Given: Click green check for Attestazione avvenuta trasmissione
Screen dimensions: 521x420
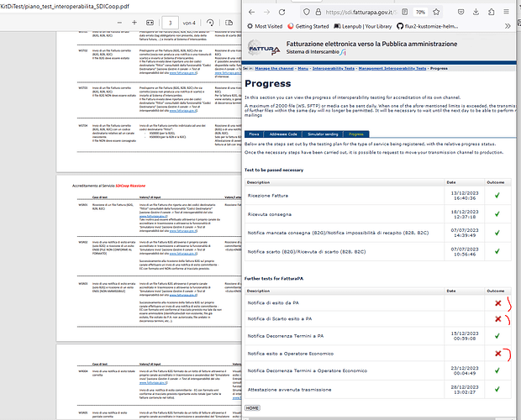Looking at the screenshot, I should [497, 389].
